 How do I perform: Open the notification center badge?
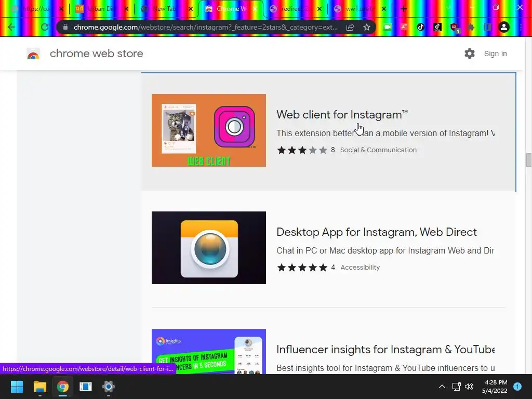(x=517, y=387)
